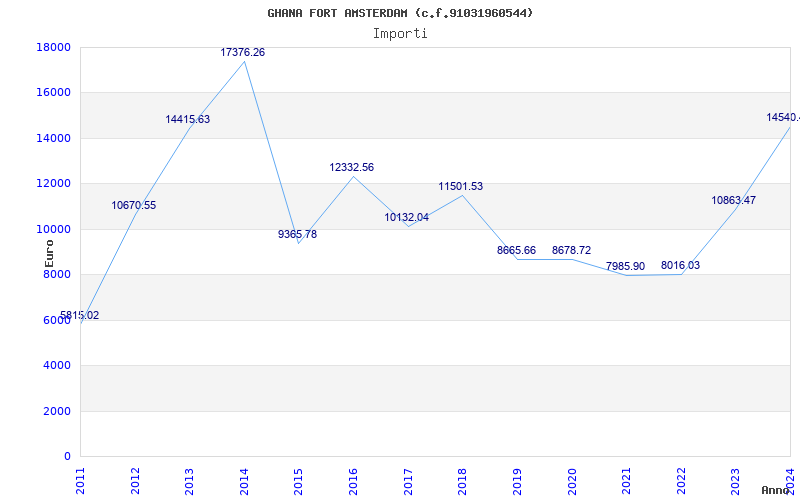
Task: Click the 2015 year label
Action: pyautogui.click(x=298, y=481)
